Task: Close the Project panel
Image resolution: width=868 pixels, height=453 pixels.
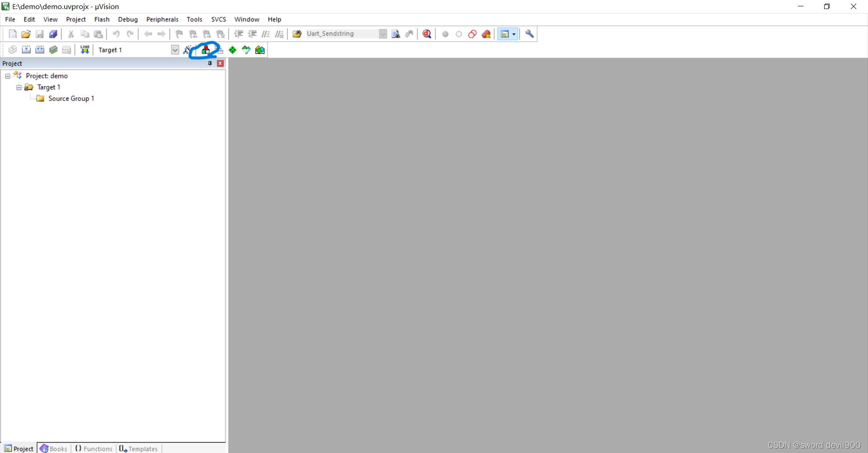Action: [221, 63]
